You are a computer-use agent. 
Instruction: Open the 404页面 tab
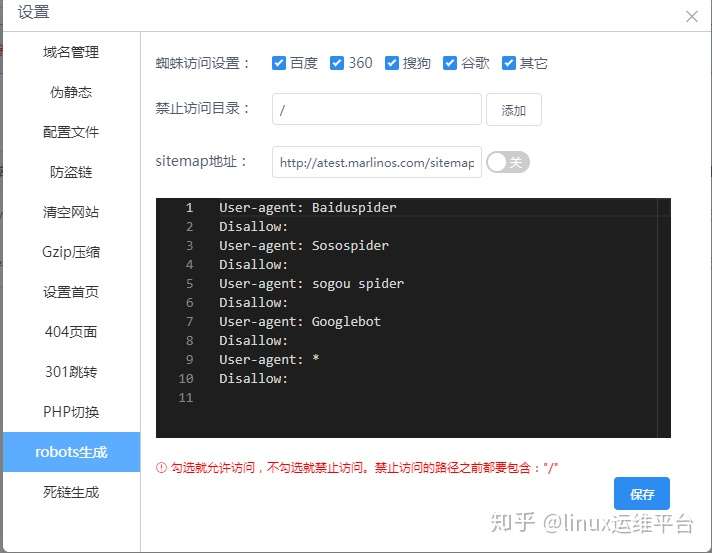pyautogui.click(x=71, y=332)
